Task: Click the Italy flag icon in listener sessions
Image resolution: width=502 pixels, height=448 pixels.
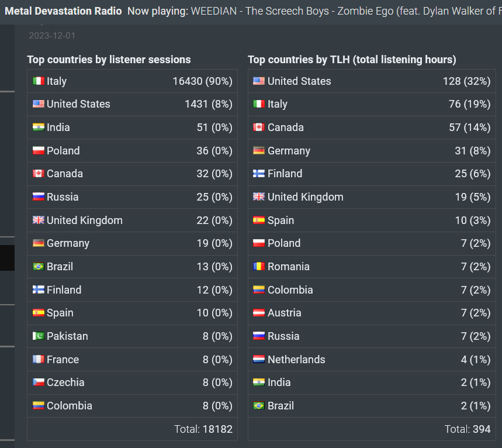Action: pos(39,81)
